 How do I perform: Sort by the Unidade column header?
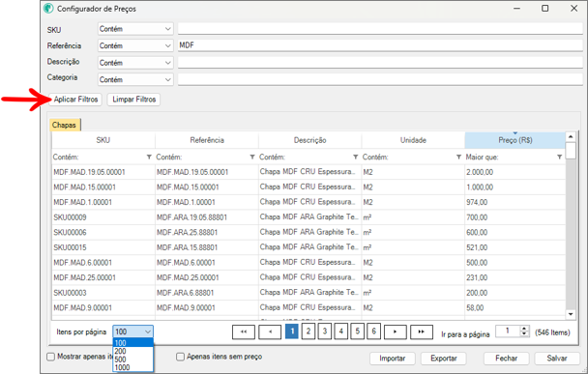413,140
